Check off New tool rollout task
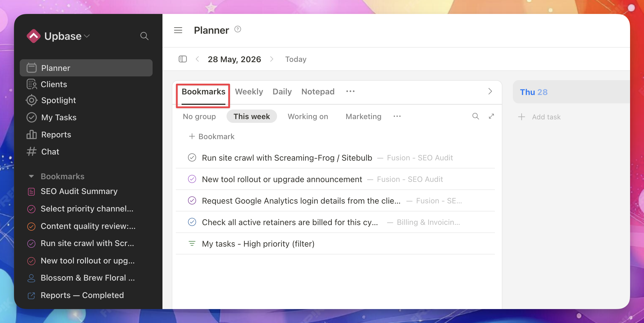644x323 pixels. tap(192, 179)
